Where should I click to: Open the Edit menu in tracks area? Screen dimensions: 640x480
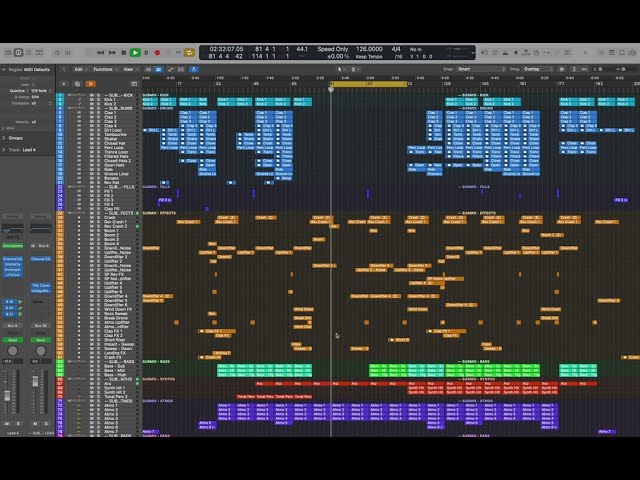(80, 69)
